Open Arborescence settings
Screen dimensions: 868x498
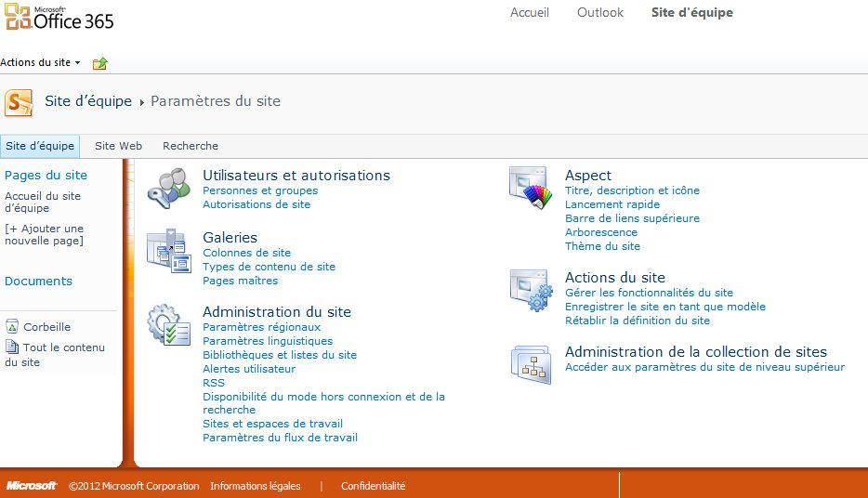(x=601, y=232)
